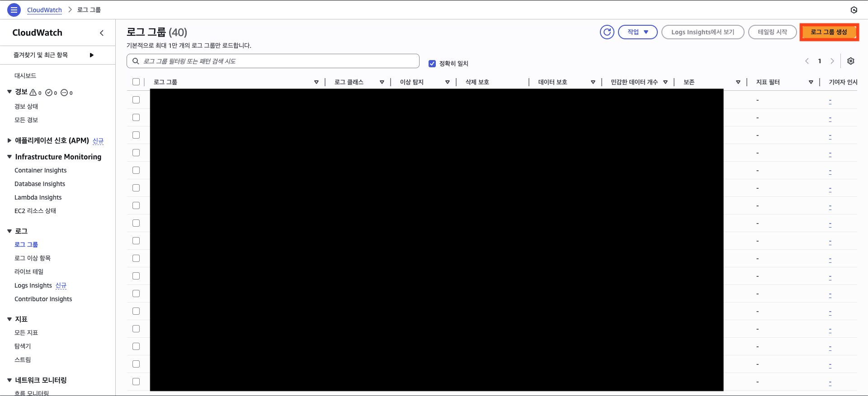Click the CloudWatch breadcrumb link
Image resolution: width=868 pixels, height=396 pixels.
click(44, 10)
